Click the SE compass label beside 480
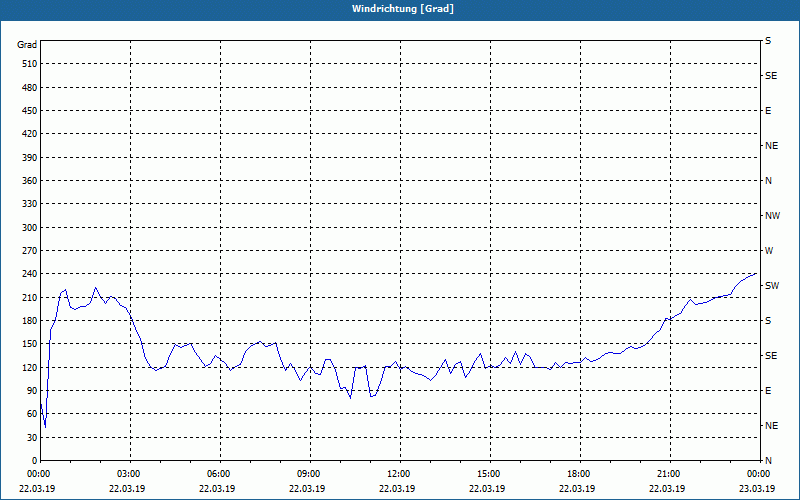800x500 pixels. 771,76
